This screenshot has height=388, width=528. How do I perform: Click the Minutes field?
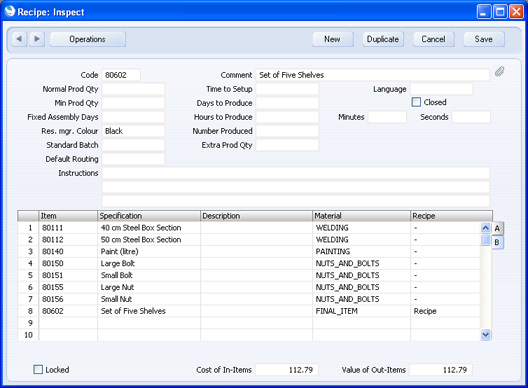coord(387,117)
